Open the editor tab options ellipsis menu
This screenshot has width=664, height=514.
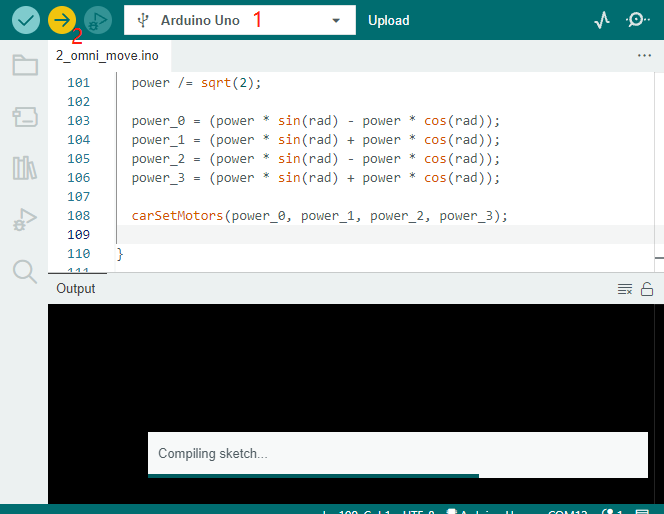(644, 55)
